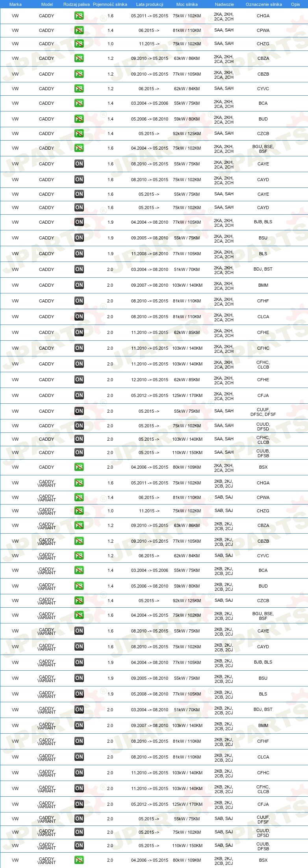Click engine code BJB, BLS in CADDY VARIANT row
The image size is (308, 868).
263,662
